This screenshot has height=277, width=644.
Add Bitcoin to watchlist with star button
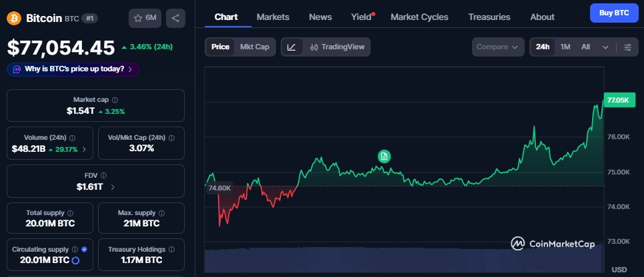[x=145, y=18]
